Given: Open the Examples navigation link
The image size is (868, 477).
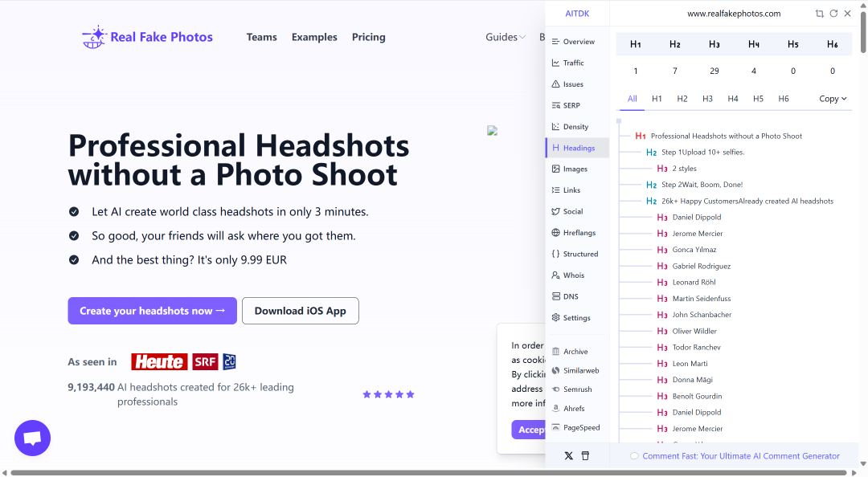Looking at the screenshot, I should pyautogui.click(x=314, y=37).
